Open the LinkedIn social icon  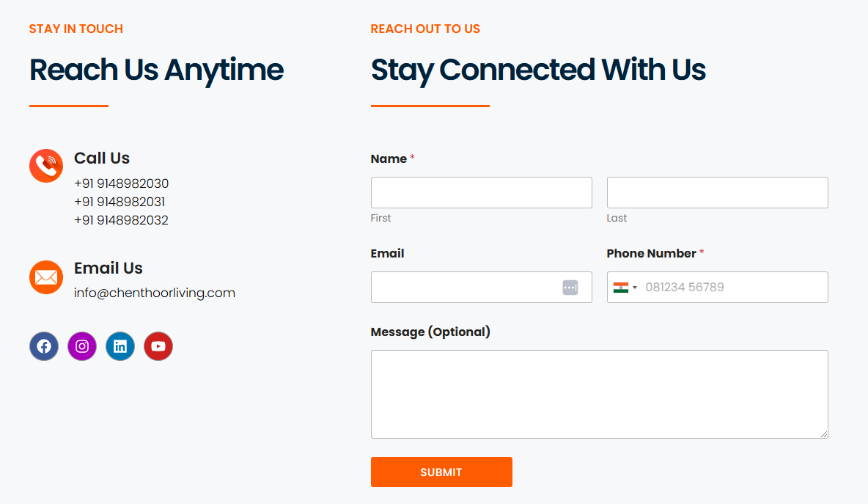click(120, 346)
